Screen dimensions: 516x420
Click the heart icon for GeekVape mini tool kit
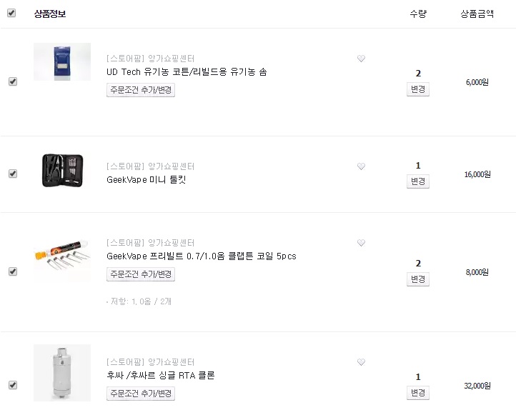(361, 166)
